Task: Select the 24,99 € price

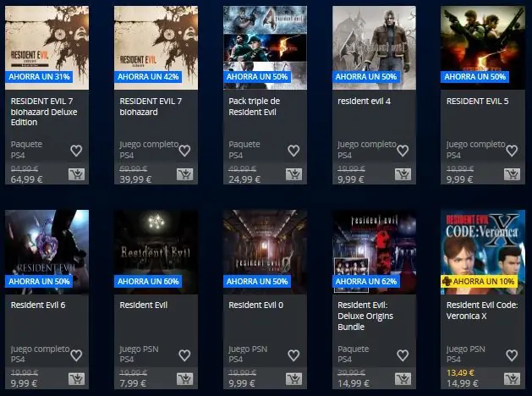Action: [244, 179]
